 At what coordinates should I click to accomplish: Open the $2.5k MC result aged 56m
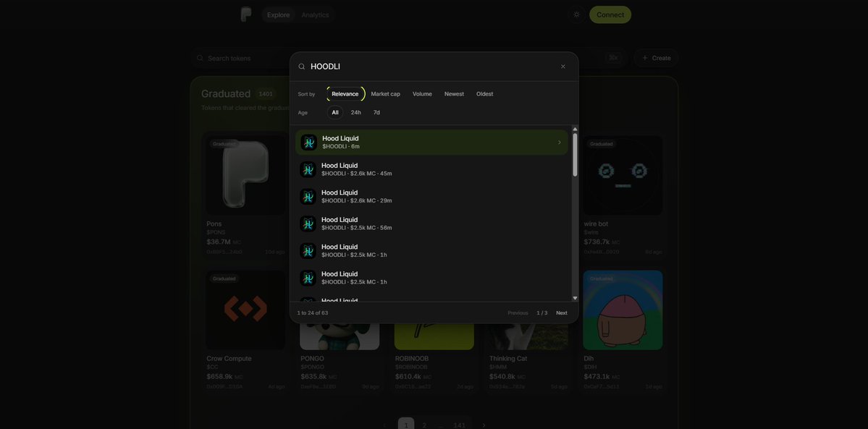[x=431, y=224]
